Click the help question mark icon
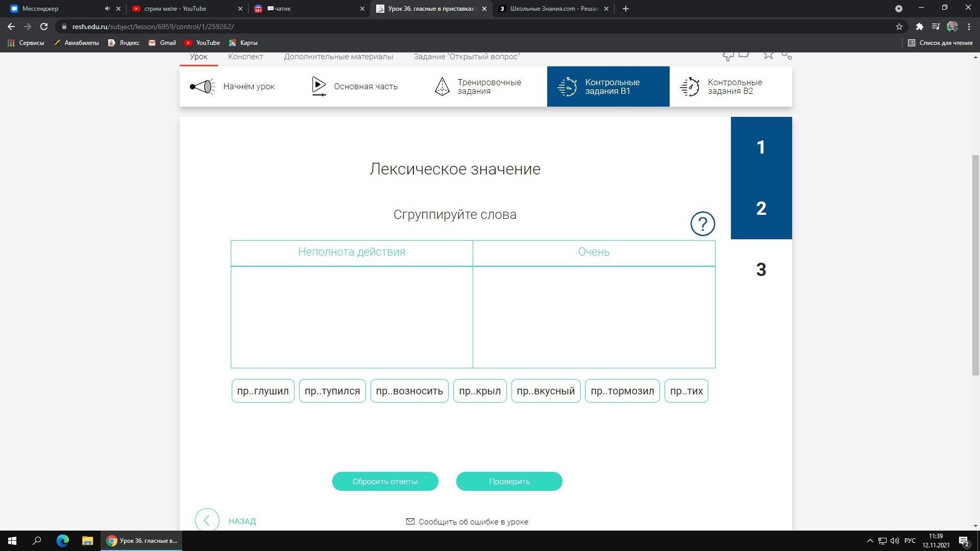 (702, 224)
